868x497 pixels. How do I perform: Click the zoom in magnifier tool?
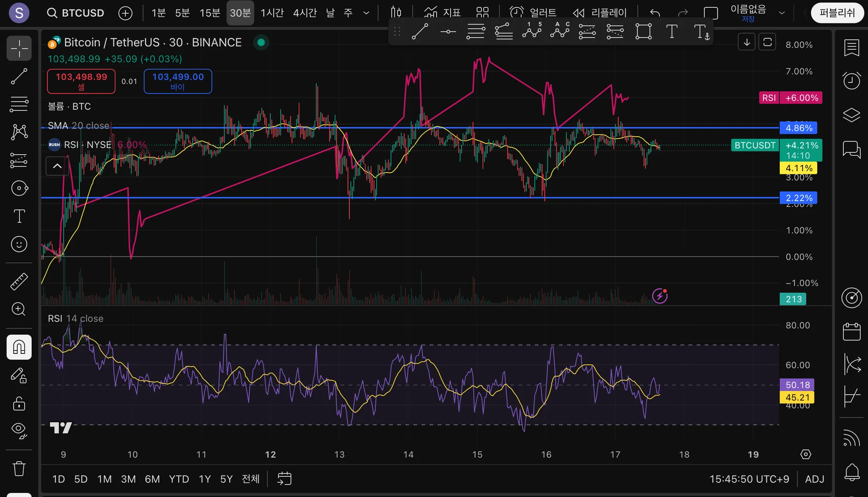pos(19,309)
